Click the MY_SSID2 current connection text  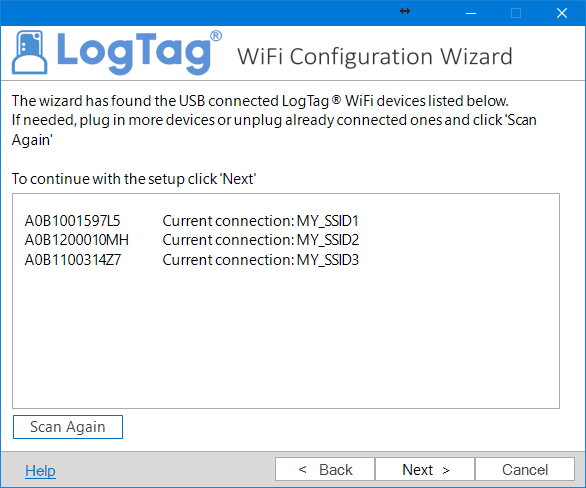pos(260,240)
